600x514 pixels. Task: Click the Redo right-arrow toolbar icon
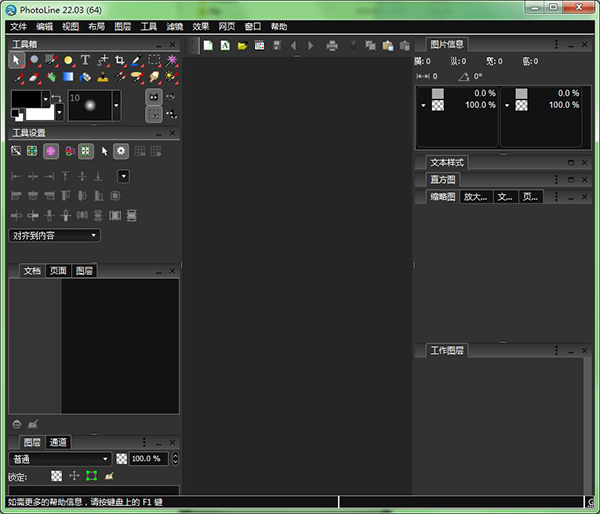(311, 46)
